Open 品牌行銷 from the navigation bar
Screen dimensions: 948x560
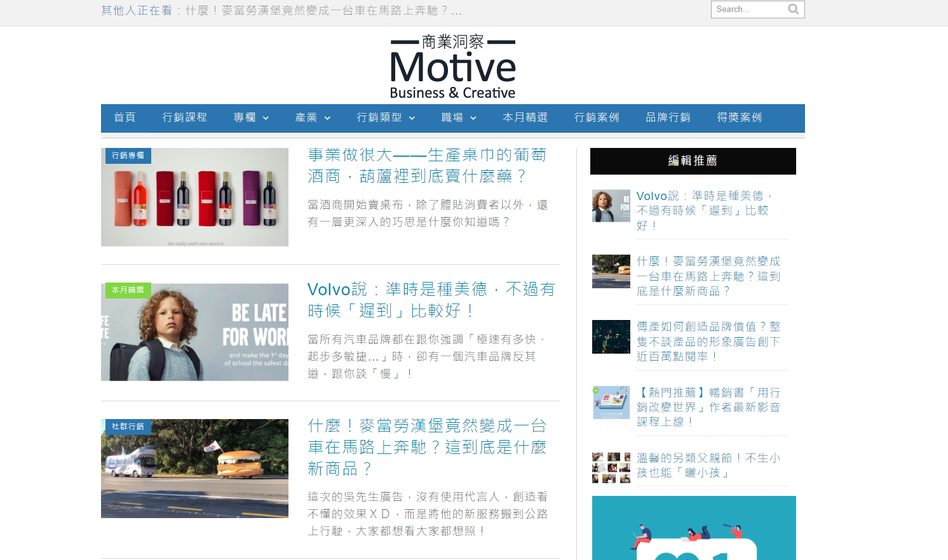point(668,117)
